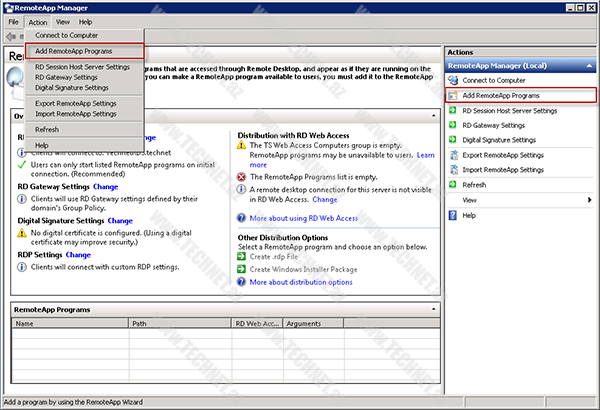Click the Import RemoteApp Settings icon in Actions pane
The height and width of the screenshot is (410, 600).
[453, 170]
